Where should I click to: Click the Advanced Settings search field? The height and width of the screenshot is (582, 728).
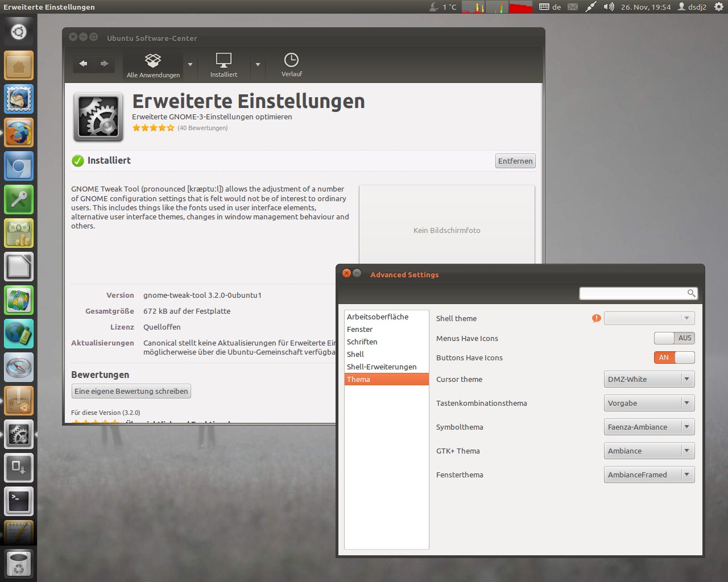click(x=638, y=293)
